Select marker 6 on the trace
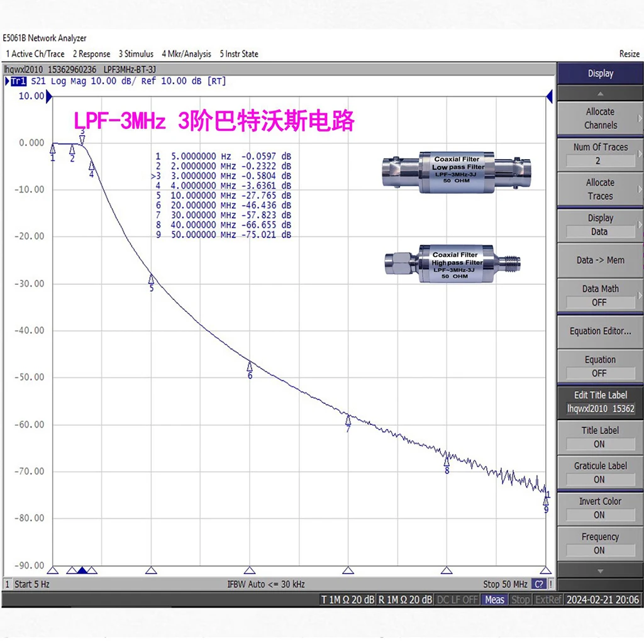The image size is (644, 644). (x=250, y=366)
